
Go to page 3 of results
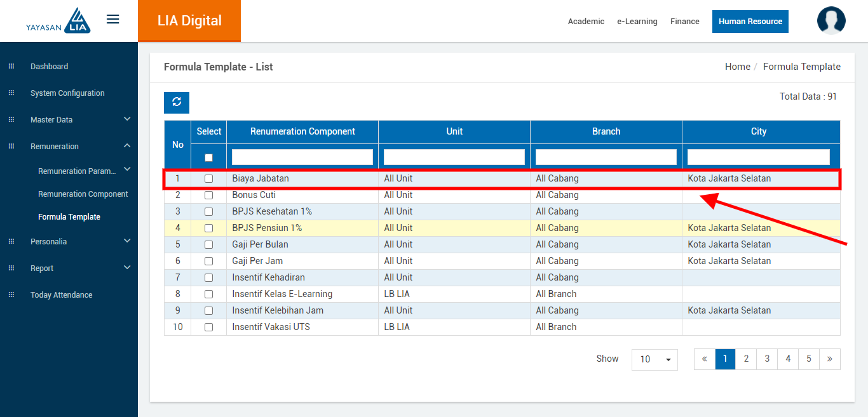[767, 359]
